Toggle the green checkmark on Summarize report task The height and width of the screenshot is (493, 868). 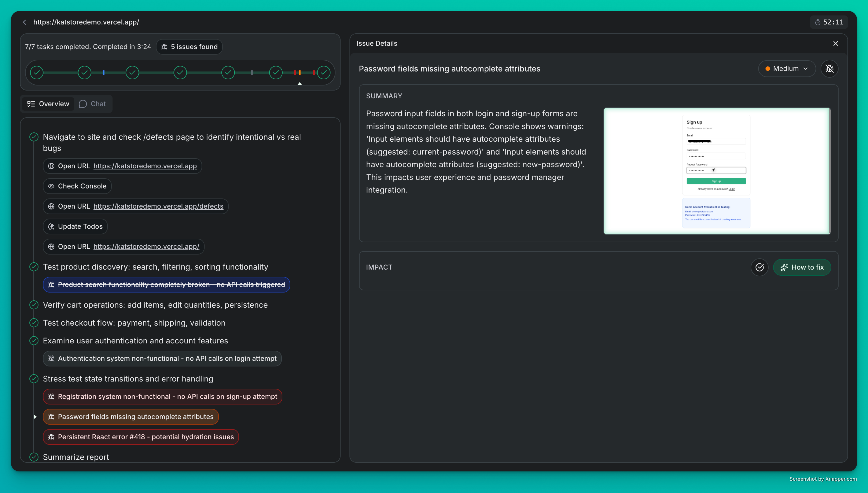pos(33,457)
